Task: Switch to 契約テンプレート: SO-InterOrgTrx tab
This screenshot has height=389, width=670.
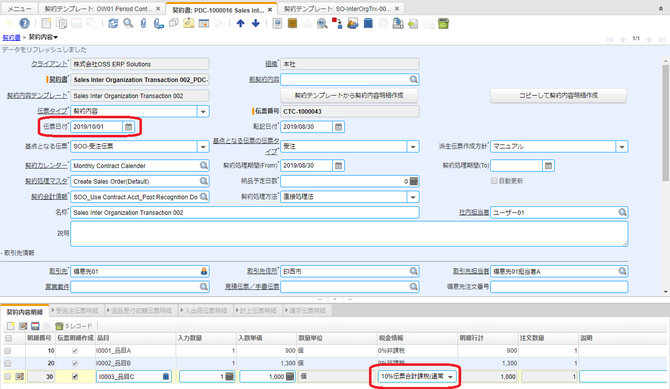Action: pos(341,9)
